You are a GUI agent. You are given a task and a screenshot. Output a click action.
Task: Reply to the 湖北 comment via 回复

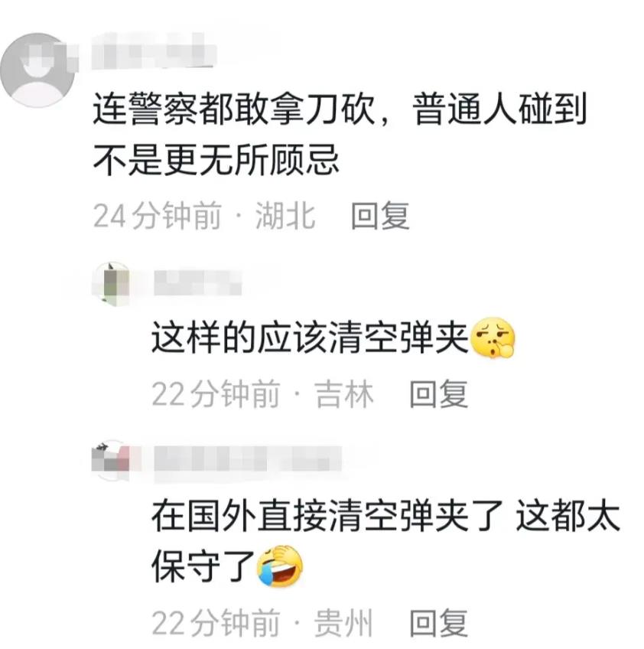tap(380, 216)
